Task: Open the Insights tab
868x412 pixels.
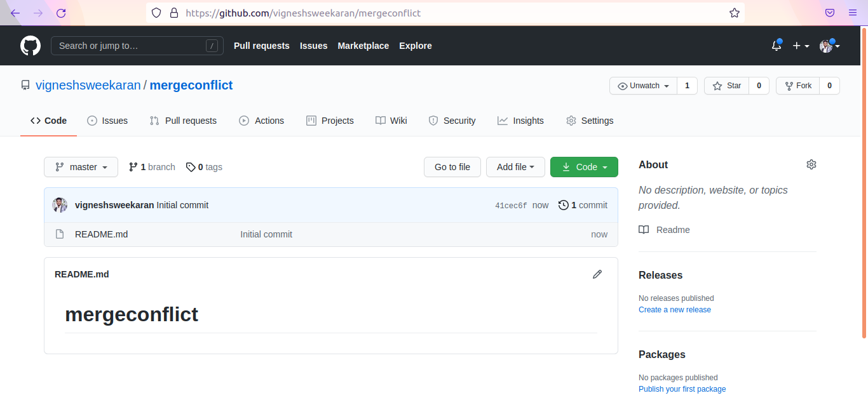Action: pos(520,121)
